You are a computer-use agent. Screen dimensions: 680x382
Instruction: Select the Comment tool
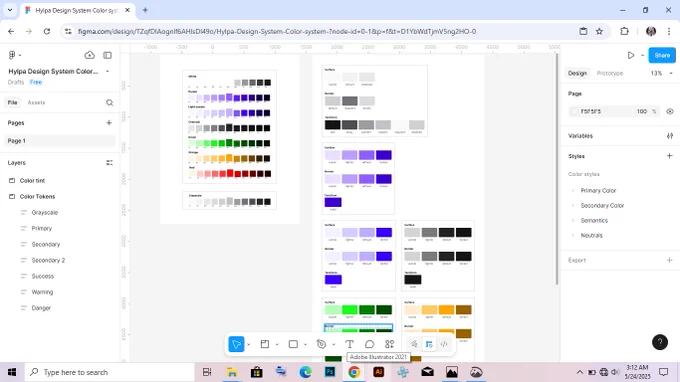[369, 344]
